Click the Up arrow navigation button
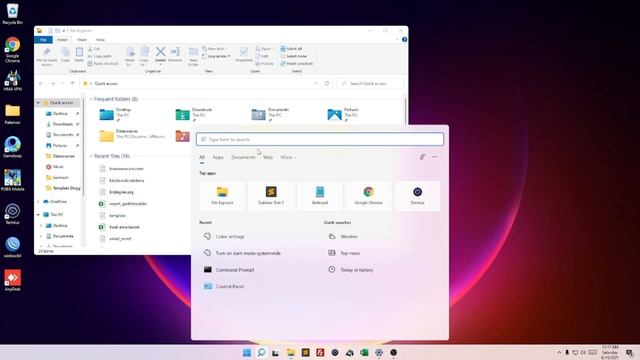 73,83
